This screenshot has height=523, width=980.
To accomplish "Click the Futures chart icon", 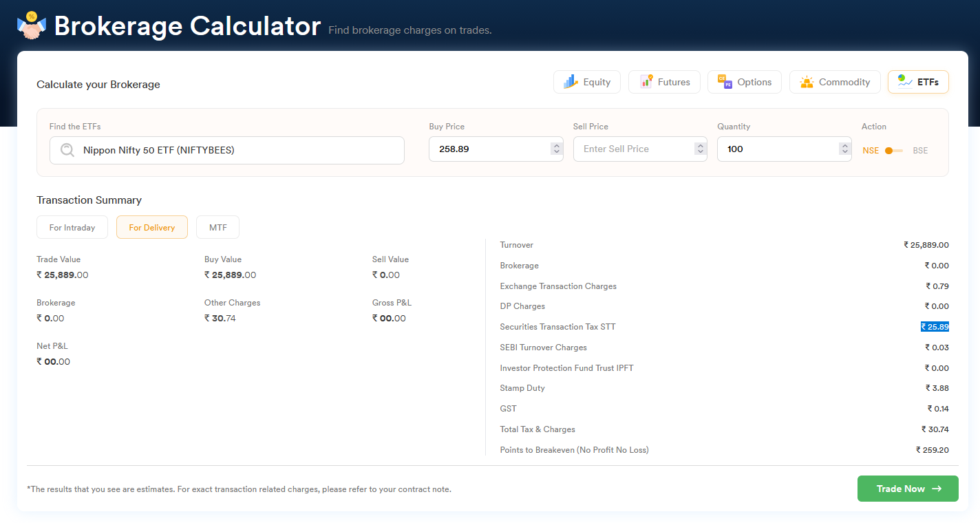I will [x=646, y=82].
